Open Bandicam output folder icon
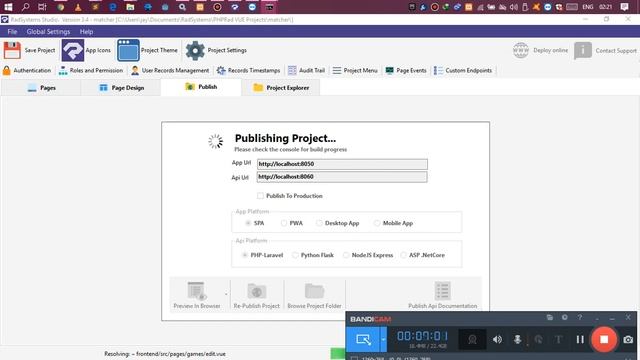 pyautogui.click(x=549, y=318)
